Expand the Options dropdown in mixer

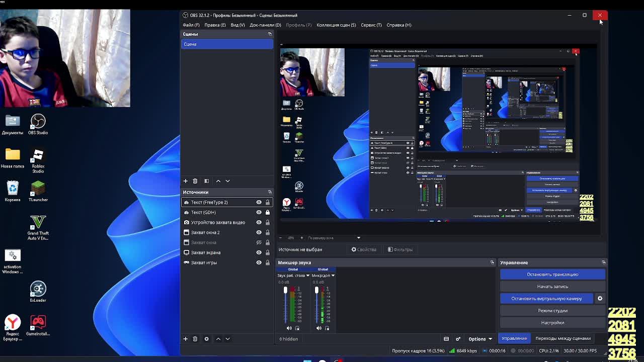coord(480,339)
